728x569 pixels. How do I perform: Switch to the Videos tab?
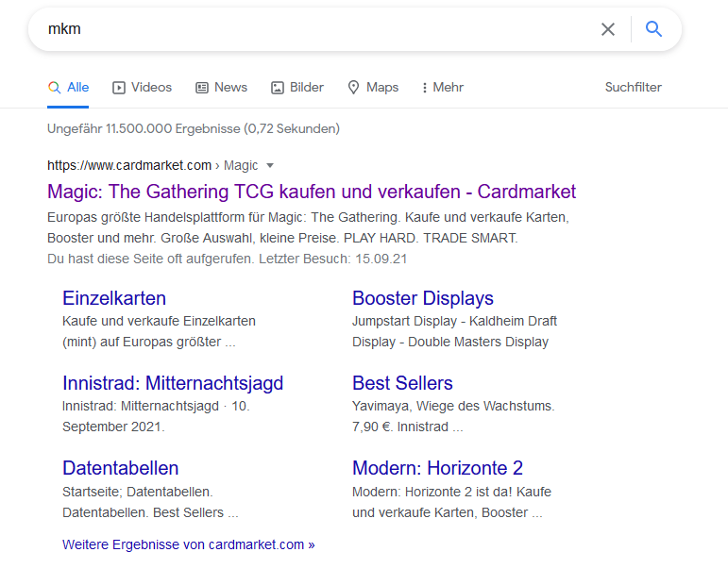(142, 87)
